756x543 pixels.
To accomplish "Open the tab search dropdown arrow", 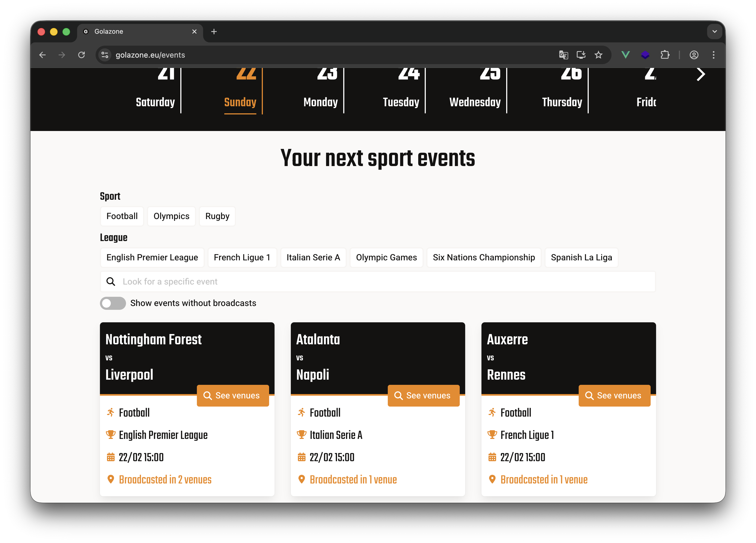I will click(714, 32).
